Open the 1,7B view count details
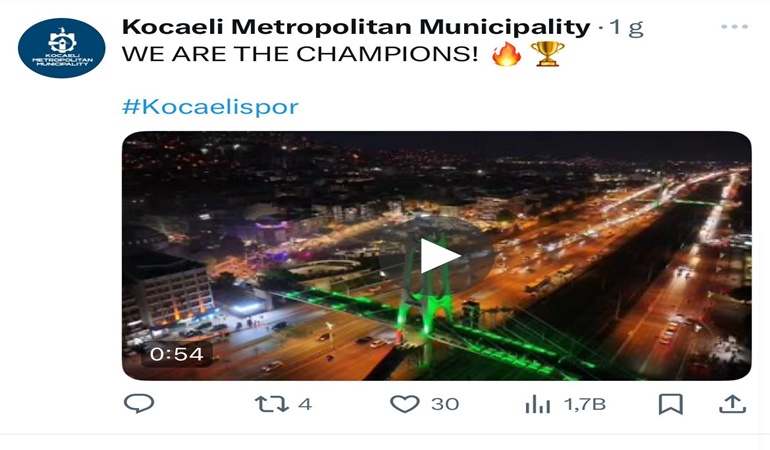 (585, 404)
